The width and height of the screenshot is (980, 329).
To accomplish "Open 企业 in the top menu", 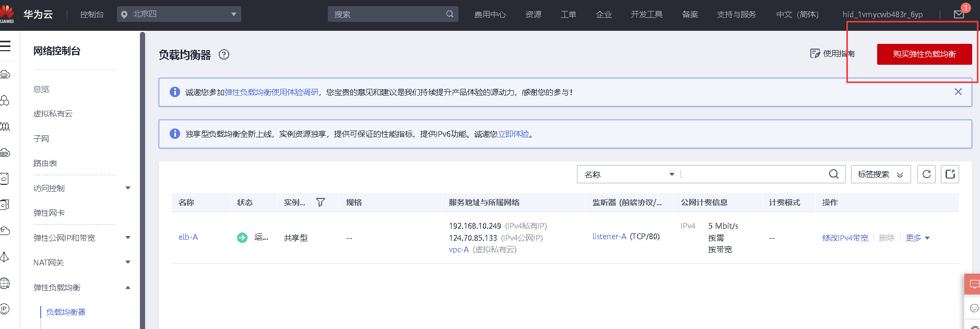I will (604, 15).
